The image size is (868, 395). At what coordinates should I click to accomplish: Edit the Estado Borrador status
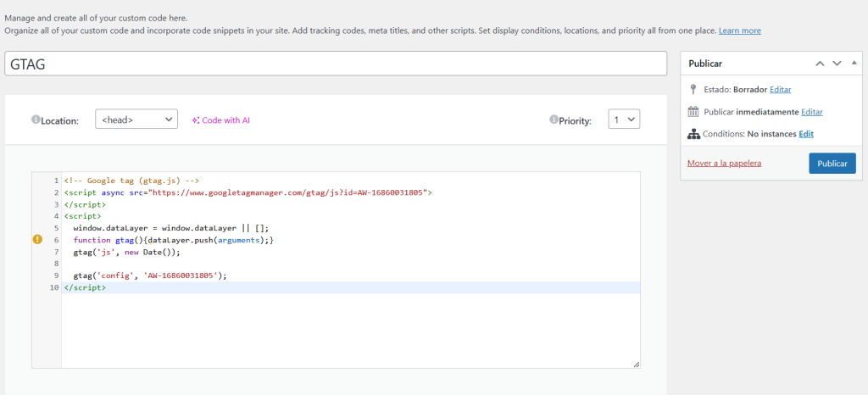tap(780, 89)
